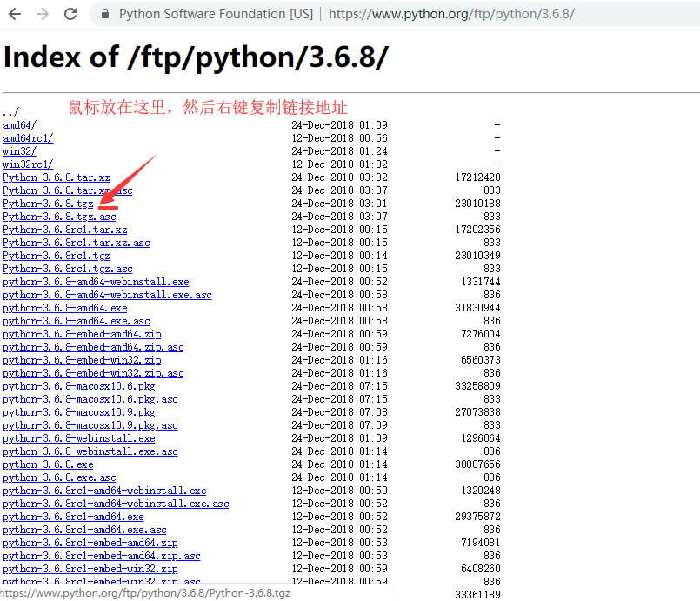The height and width of the screenshot is (601, 700).
Task: Click the python-3.6.8.exe link
Action: 48,464
